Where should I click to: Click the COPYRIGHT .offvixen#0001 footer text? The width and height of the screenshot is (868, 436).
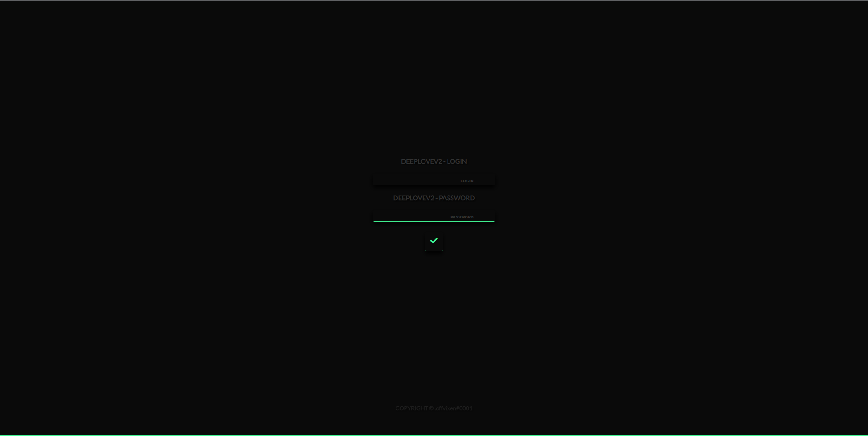434,408
